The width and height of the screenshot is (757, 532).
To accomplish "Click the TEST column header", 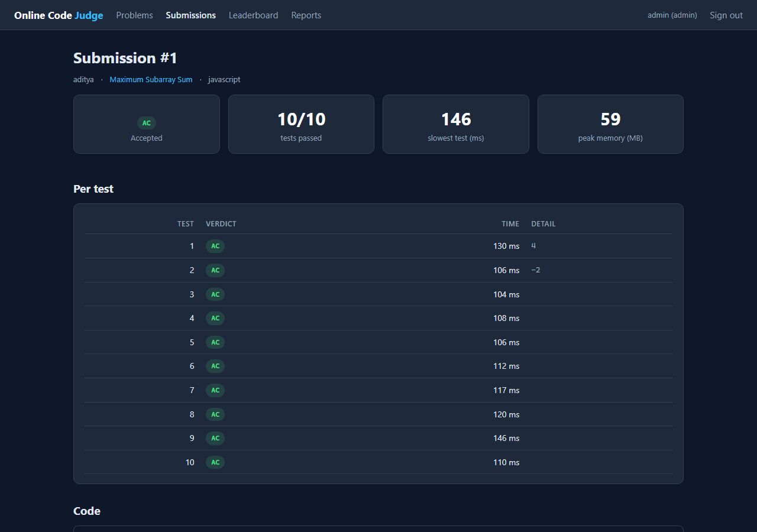I will (x=186, y=224).
